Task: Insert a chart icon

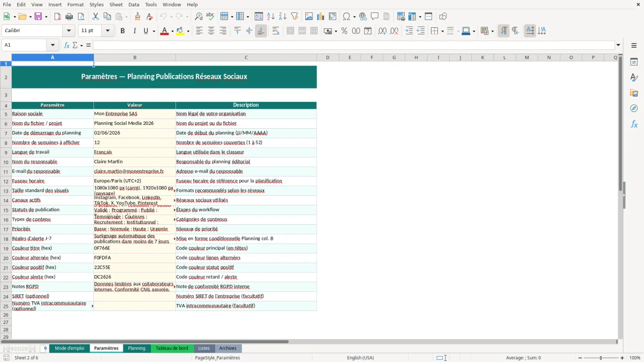Action: 321,17
